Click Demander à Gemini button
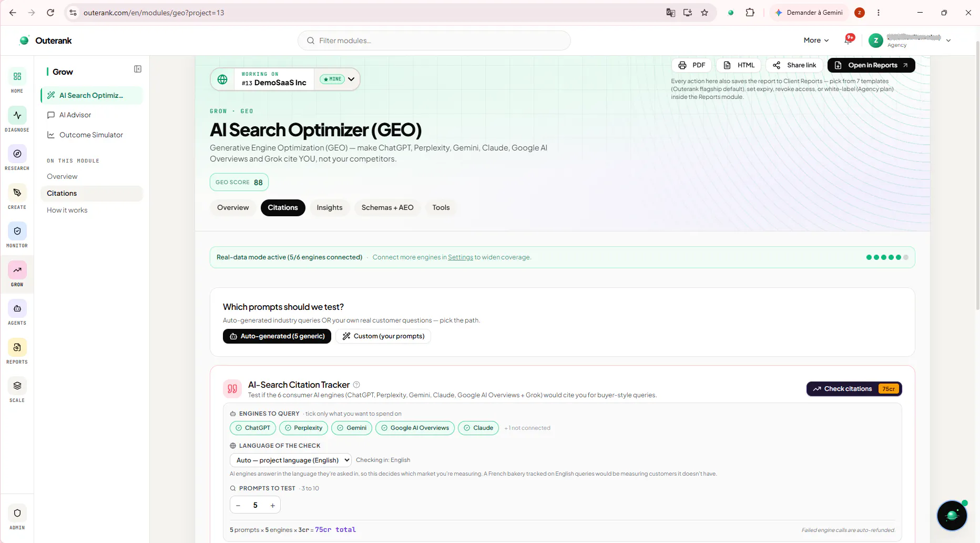 [x=809, y=13]
